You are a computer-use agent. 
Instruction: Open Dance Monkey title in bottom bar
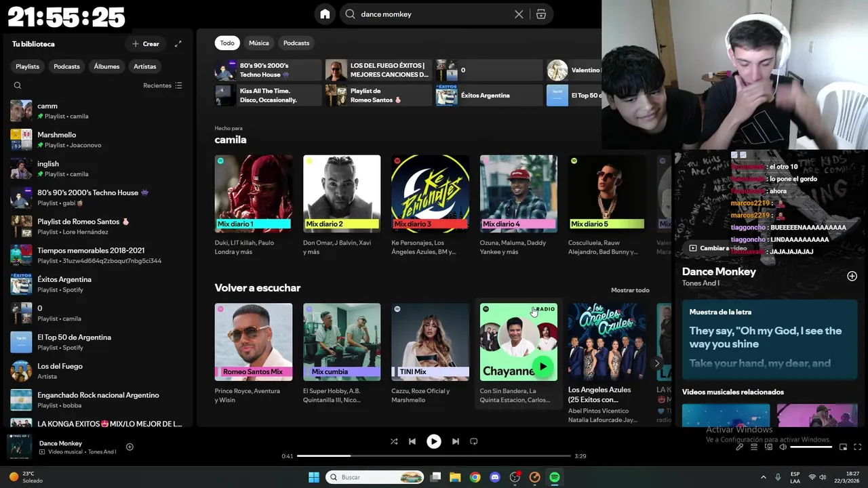60,443
